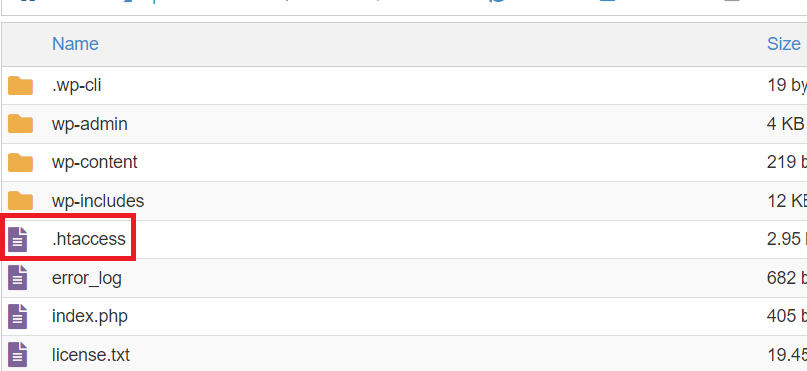The image size is (807, 371).
Task: Click the .wp-cli folder icon
Action: [x=20, y=86]
